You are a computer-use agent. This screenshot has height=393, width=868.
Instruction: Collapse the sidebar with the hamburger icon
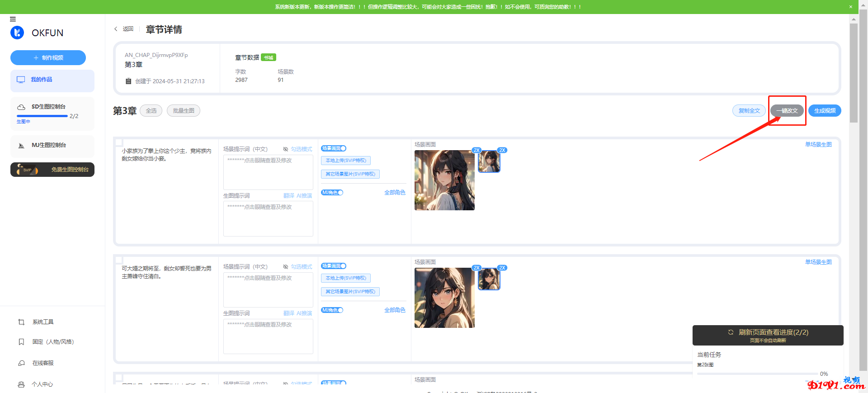[13, 19]
